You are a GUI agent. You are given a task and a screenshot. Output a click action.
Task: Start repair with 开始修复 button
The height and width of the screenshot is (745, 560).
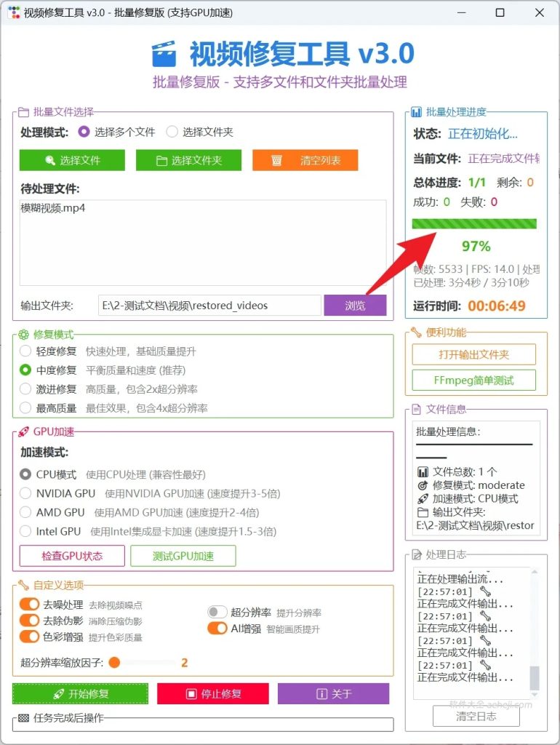point(80,693)
